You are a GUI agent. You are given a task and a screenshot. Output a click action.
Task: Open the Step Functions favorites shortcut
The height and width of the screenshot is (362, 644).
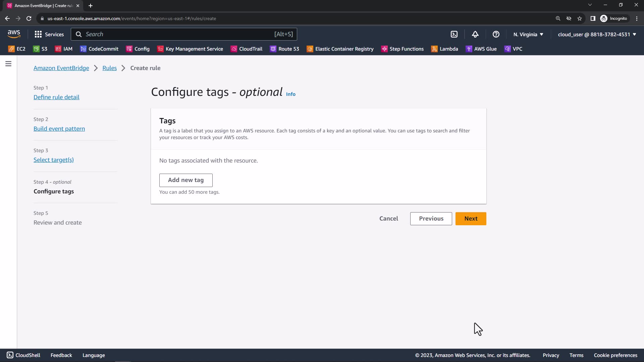tap(402, 49)
